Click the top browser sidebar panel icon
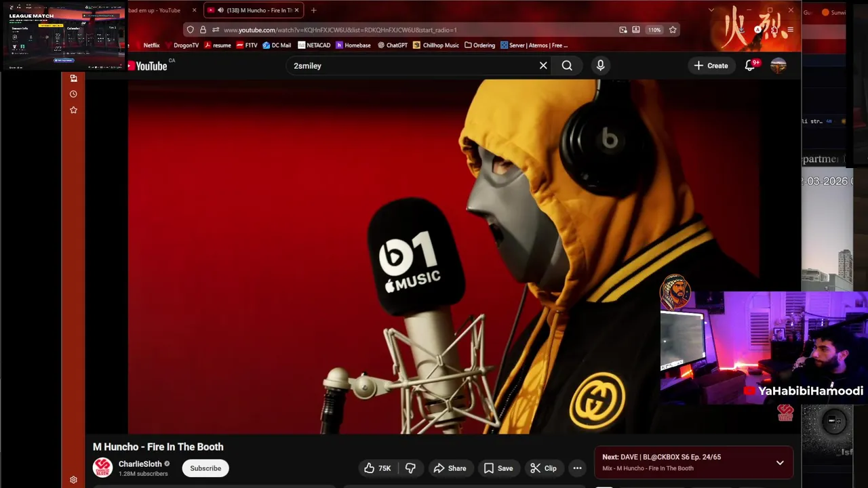The width and height of the screenshot is (868, 488). coord(73,78)
